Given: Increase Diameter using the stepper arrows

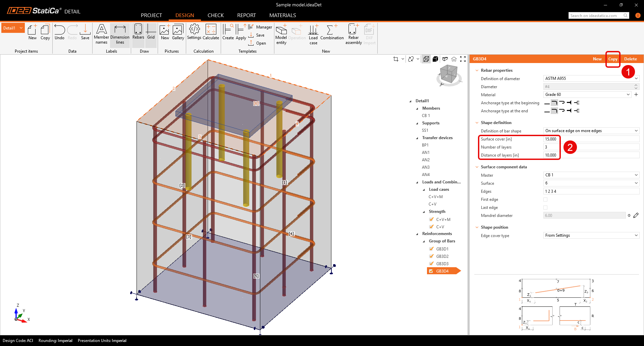Looking at the screenshot, I should (x=636, y=85).
